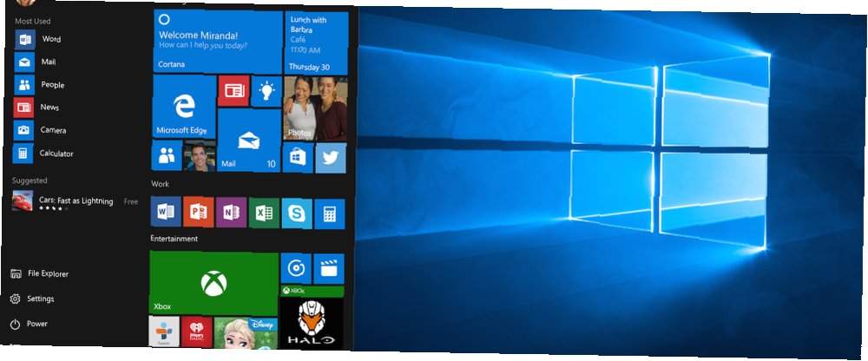Launch Calculator from the Most Used list

(43, 154)
